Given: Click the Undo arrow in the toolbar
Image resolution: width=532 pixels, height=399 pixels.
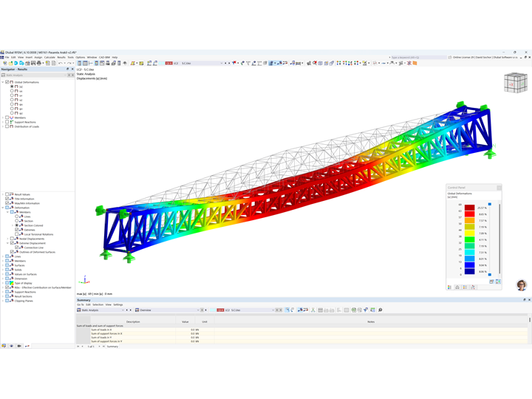Looking at the screenshot, I should 61,63.
